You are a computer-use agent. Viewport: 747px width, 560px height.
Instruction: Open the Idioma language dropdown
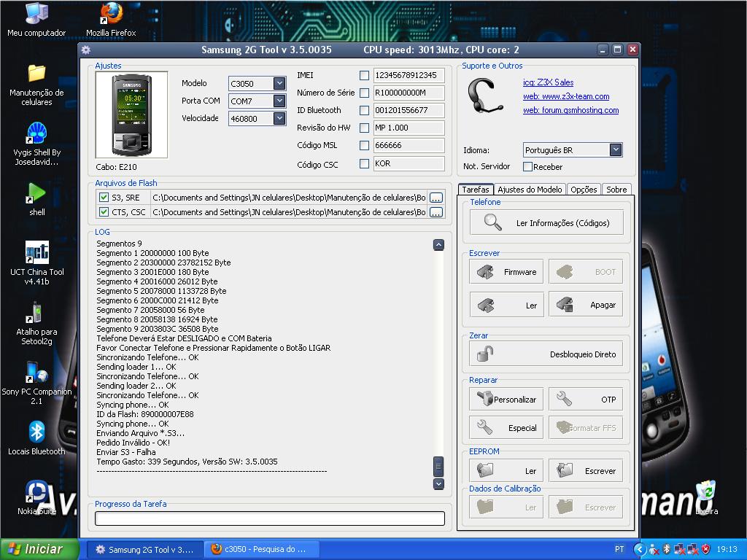[x=616, y=150]
